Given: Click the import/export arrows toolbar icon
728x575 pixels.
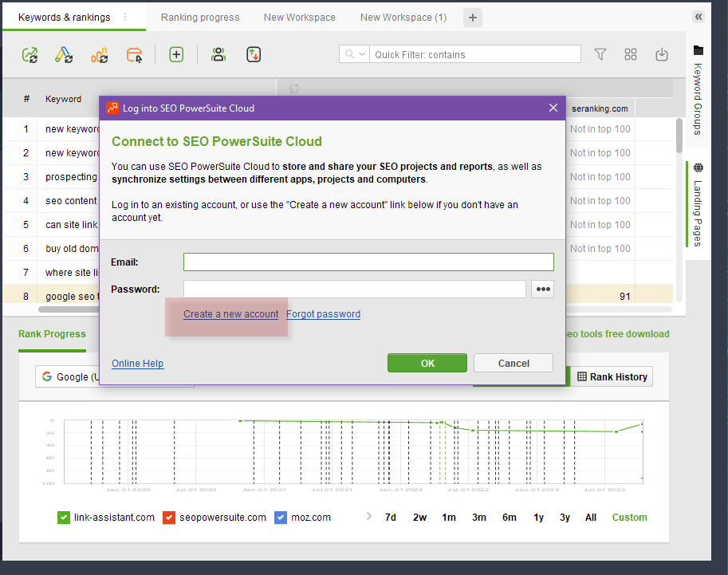Looking at the screenshot, I should [x=254, y=55].
